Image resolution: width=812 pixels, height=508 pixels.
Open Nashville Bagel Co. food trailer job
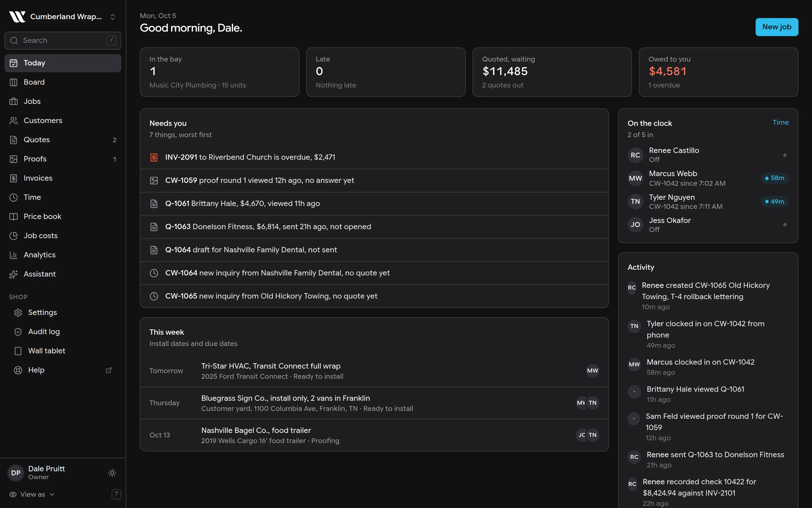(x=374, y=435)
